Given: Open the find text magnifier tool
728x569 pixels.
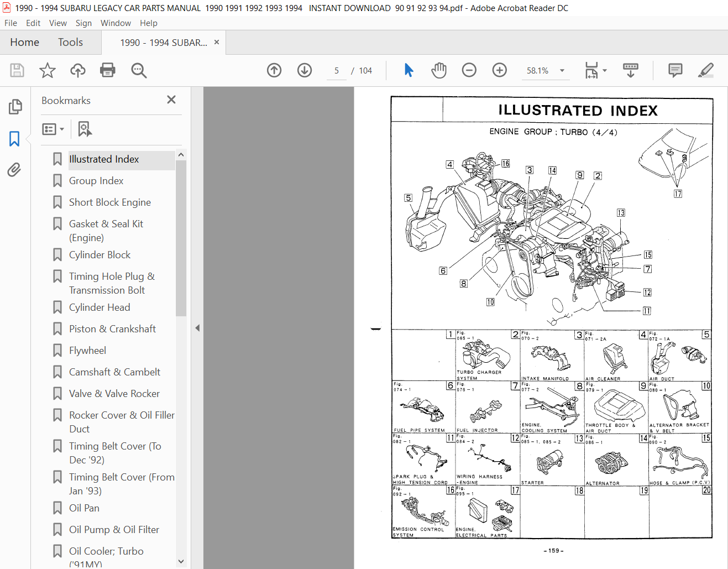Looking at the screenshot, I should click(139, 70).
